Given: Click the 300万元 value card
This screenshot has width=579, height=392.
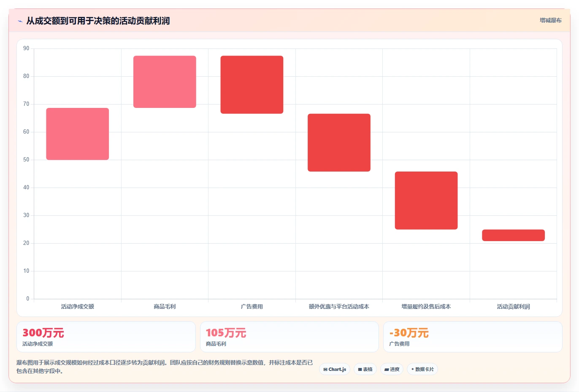Looking at the screenshot, I should [x=106, y=337].
